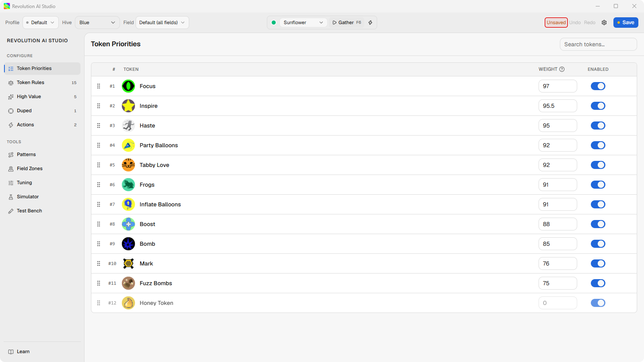Toggle Tabby Love enabled switch
644x362 pixels.
(x=598, y=165)
